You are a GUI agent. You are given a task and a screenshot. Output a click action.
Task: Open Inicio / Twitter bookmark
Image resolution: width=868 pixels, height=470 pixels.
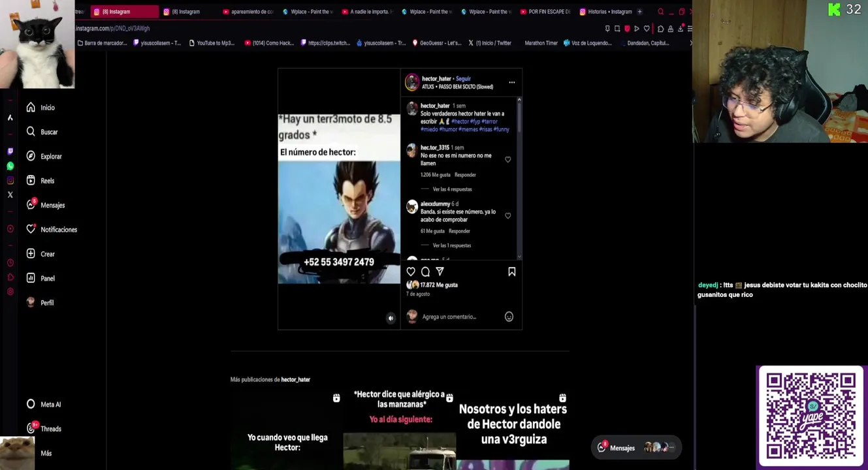point(489,43)
